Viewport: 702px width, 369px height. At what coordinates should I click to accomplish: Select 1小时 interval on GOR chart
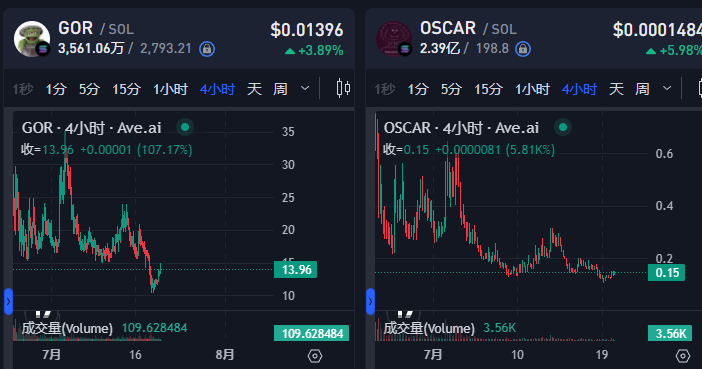[x=171, y=89]
